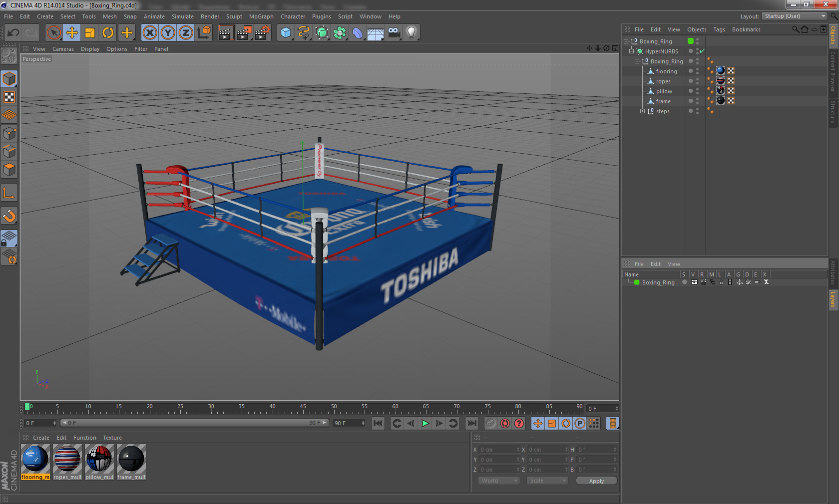Add a light object
This screenshot has height=504, width=839.
click(x=412, y=33)
